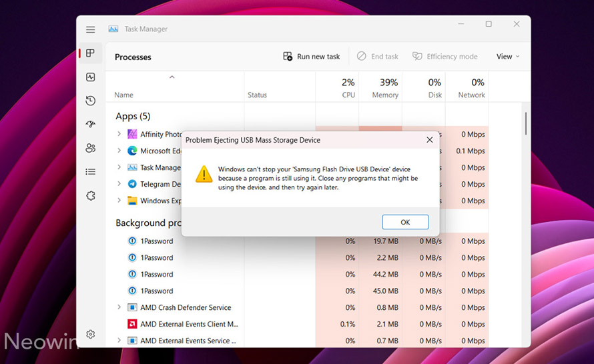594x364 pixels.
Task: Click the process list vertical scrollbar
Action: coord(526,123)
